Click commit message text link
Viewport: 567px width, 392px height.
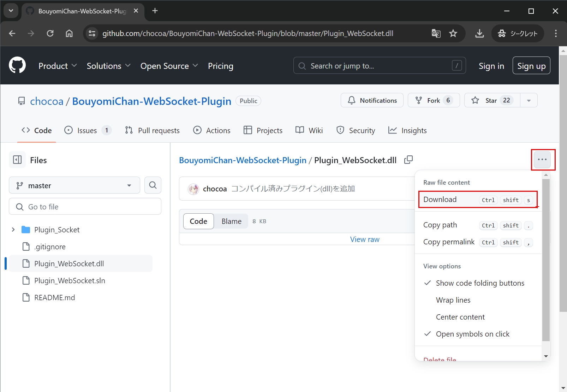click(293, 189)
